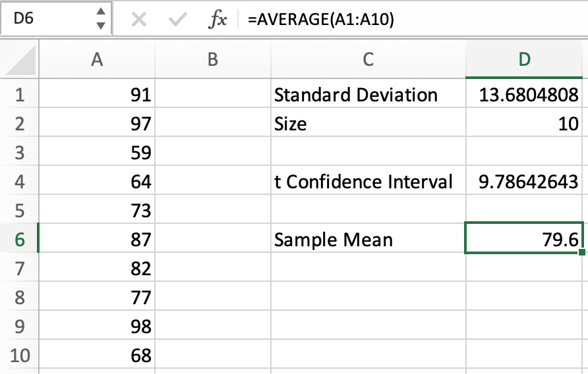Viewport: 588px width, 374px height.
Task: Select the row 10 header
Action: point(19,356)
